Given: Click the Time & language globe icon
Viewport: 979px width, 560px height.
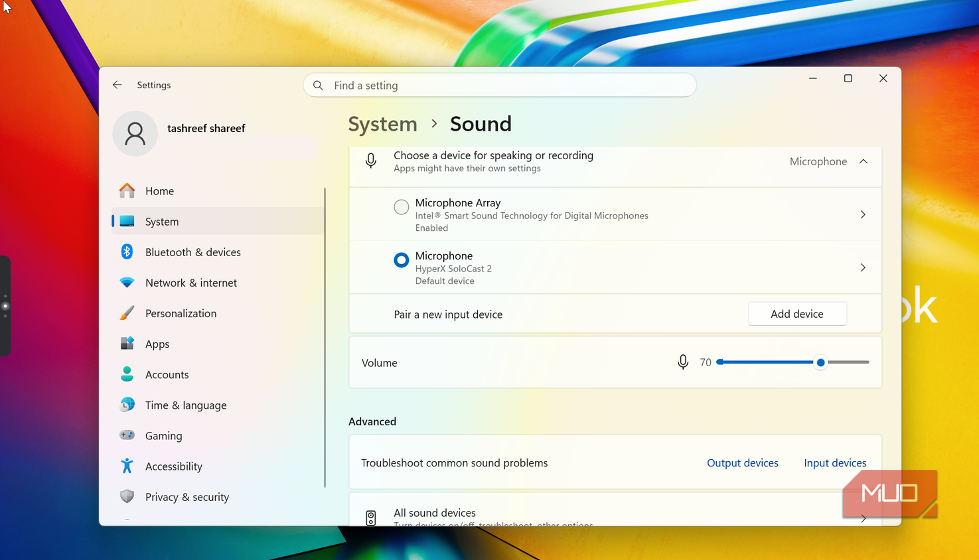Looking at the screenshot, I should pyautogui.click(x=127, y=405).
